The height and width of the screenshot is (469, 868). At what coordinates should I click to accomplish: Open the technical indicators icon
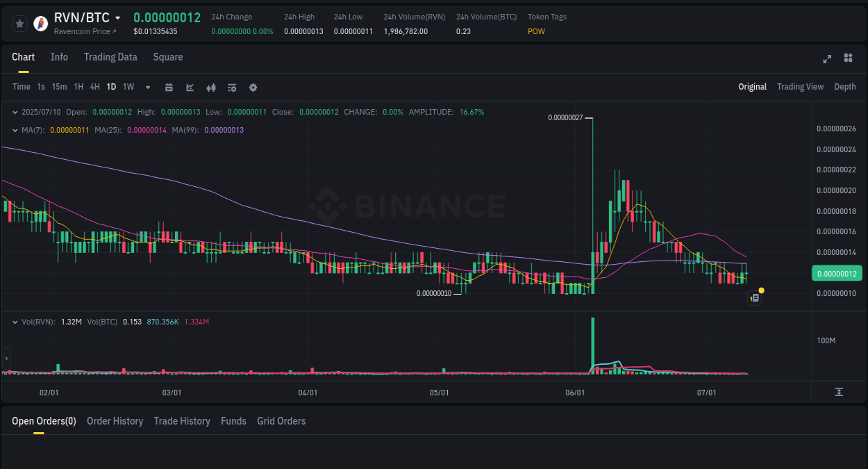[x=231, y=87]
